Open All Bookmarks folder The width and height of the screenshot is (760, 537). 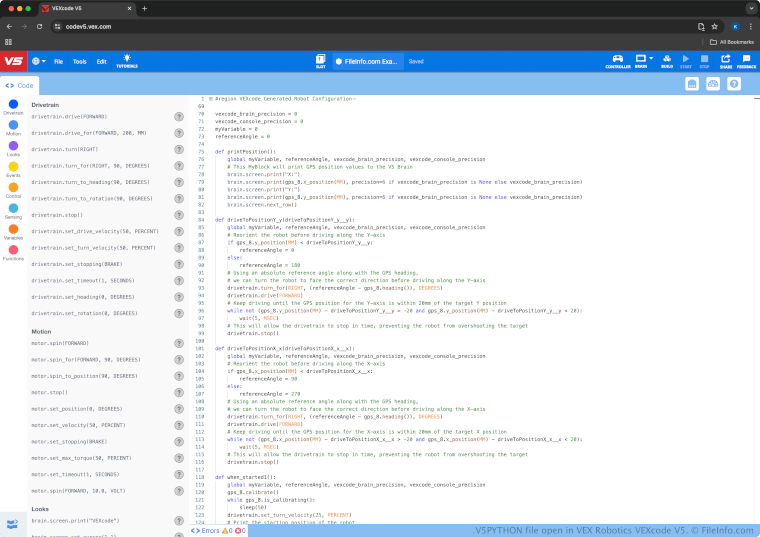tap(732, 42)
